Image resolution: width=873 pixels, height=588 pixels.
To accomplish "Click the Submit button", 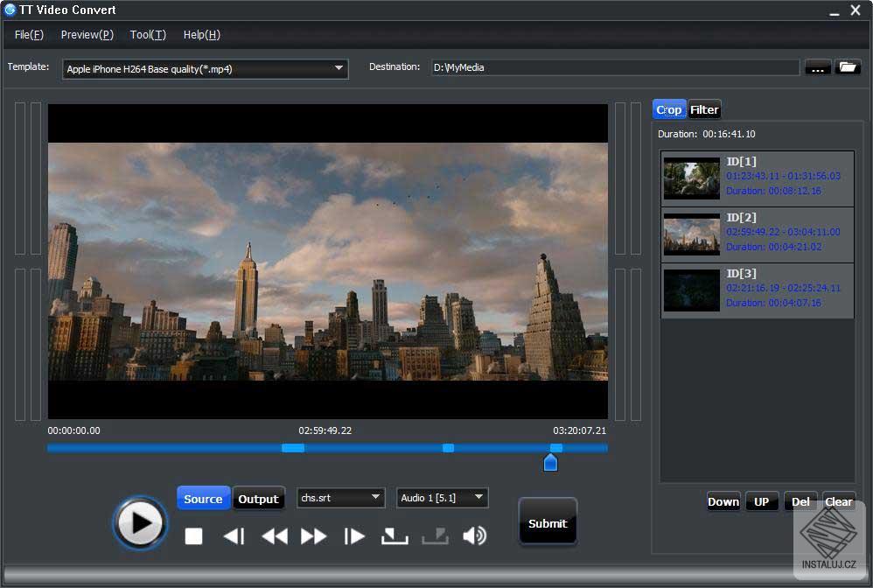I will (x=548, y=523).
